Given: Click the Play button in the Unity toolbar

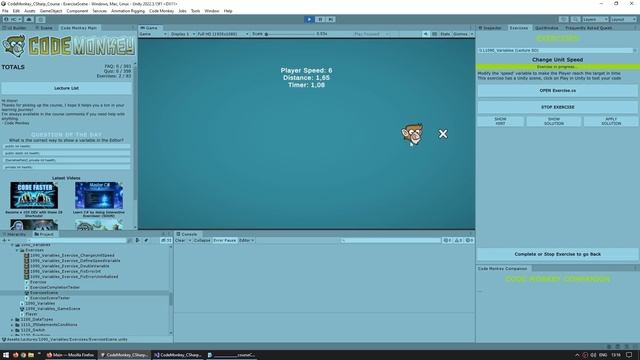Looking at the screenshot, I should [309, 19].
